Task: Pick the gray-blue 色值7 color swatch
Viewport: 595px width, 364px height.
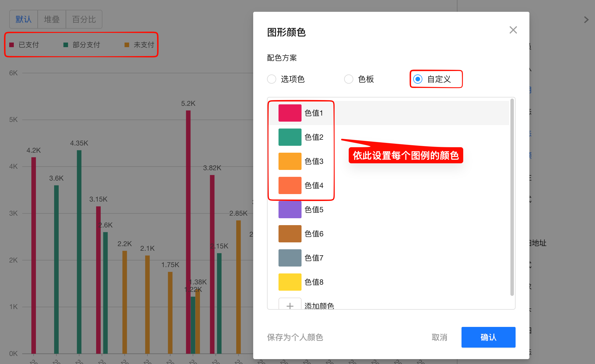Action: pos(290,258)
